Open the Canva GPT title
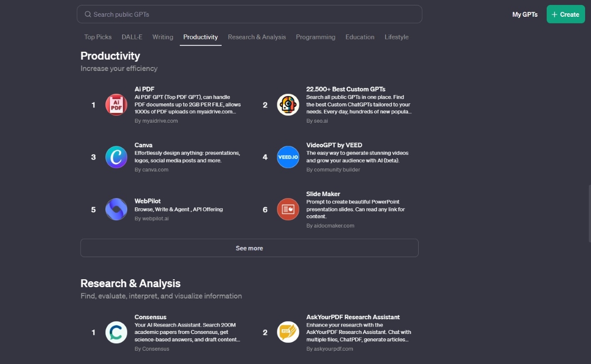The height and width of the screenshot is (364, 591). tap(143, 145)
